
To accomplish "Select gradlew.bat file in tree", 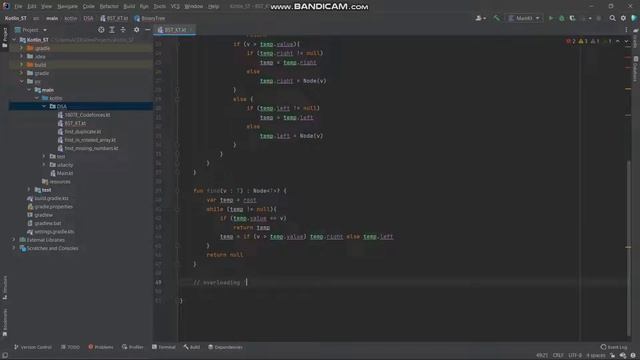I will (44, 224).
